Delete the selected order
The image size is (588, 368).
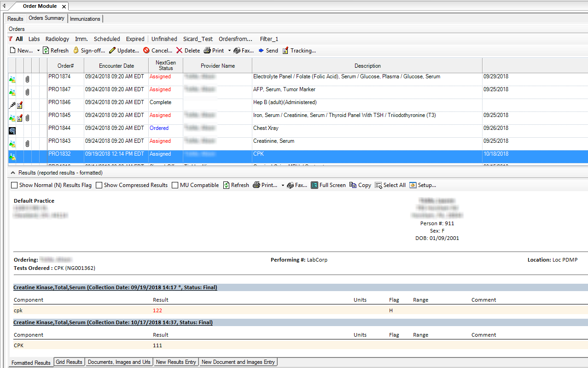[x=180, y=51]
